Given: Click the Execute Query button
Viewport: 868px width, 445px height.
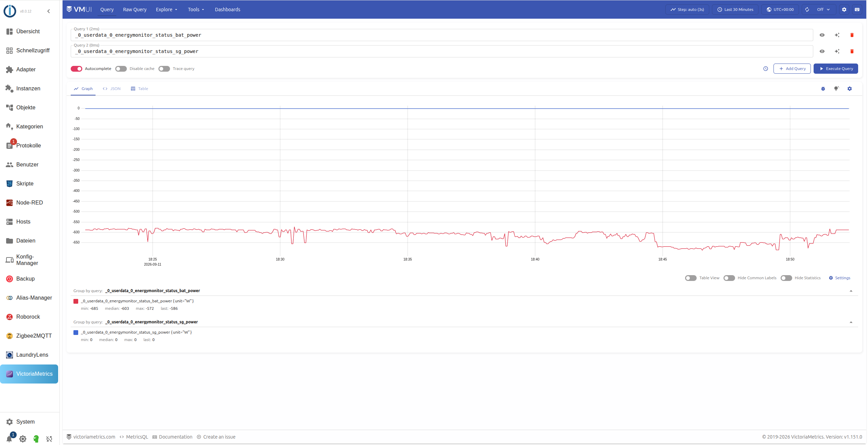Looking at the screenshot, I should (835, 69).
